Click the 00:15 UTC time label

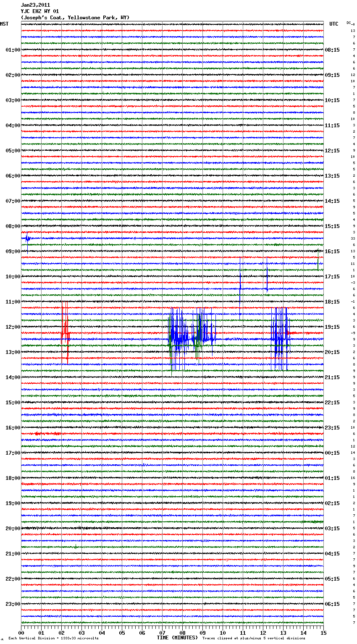(x=332, y=453)
